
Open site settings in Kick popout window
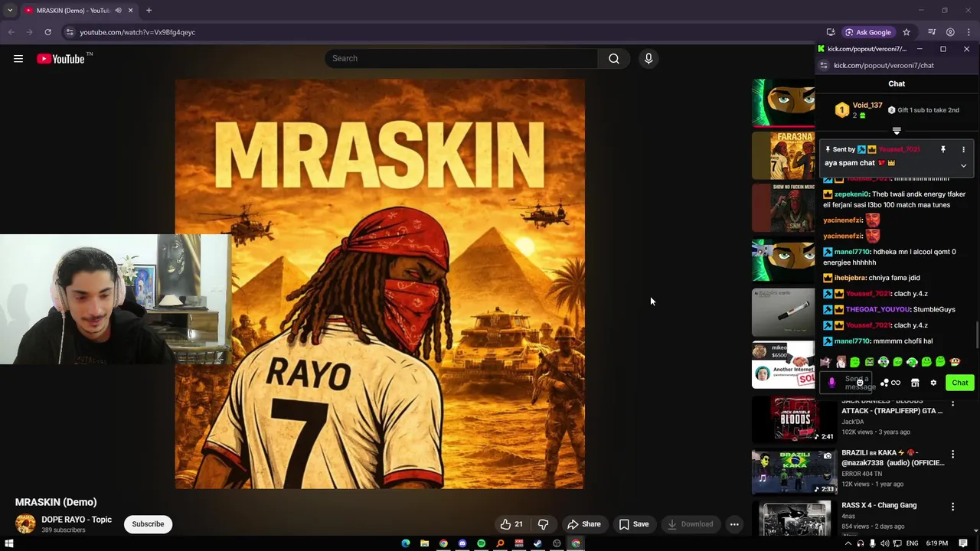coord(824,66)
